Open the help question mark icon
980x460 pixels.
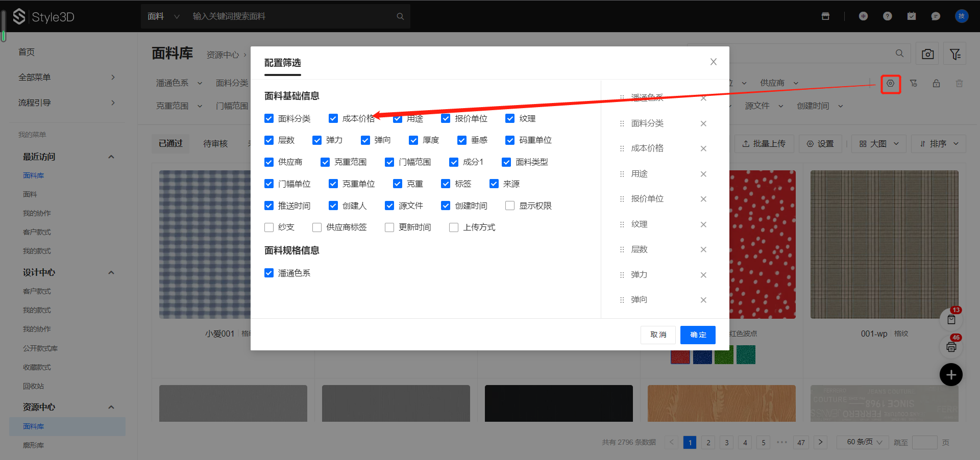tap(888, 16)
